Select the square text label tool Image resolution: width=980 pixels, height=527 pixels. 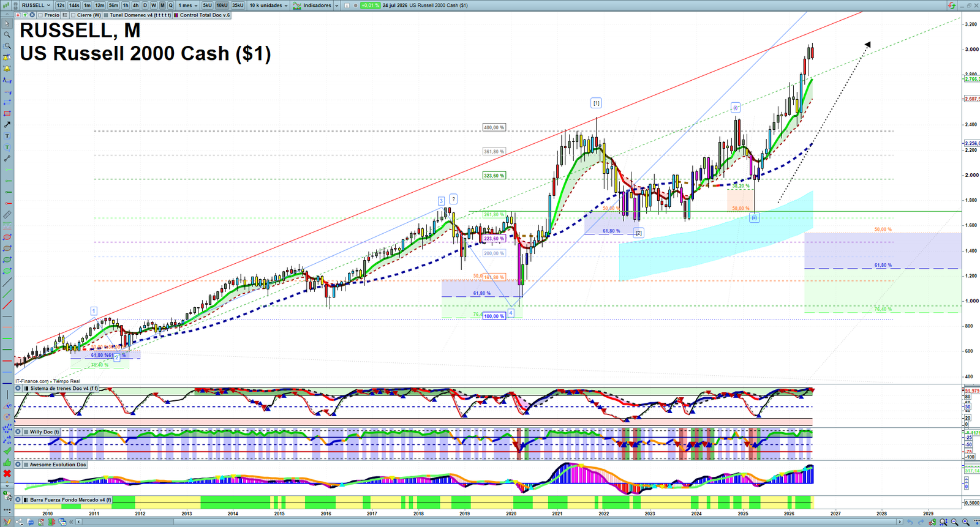7,136
